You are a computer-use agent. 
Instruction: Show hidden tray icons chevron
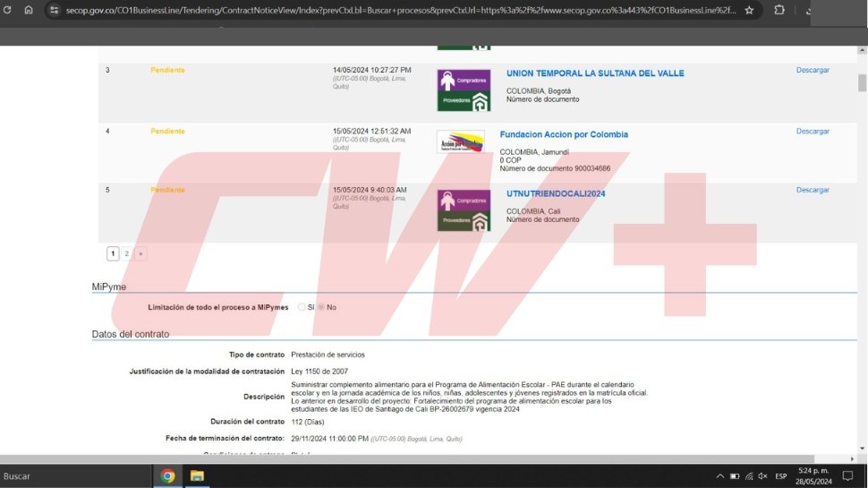[719, 475]
